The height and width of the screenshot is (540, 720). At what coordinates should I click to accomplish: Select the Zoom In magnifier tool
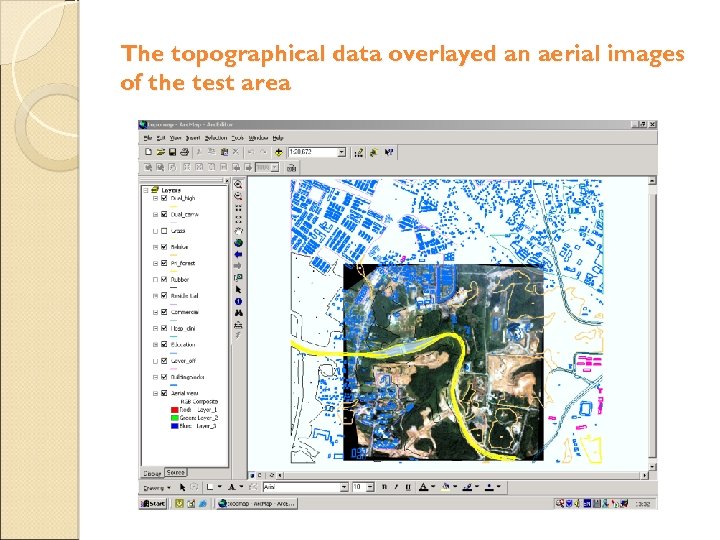238,185
